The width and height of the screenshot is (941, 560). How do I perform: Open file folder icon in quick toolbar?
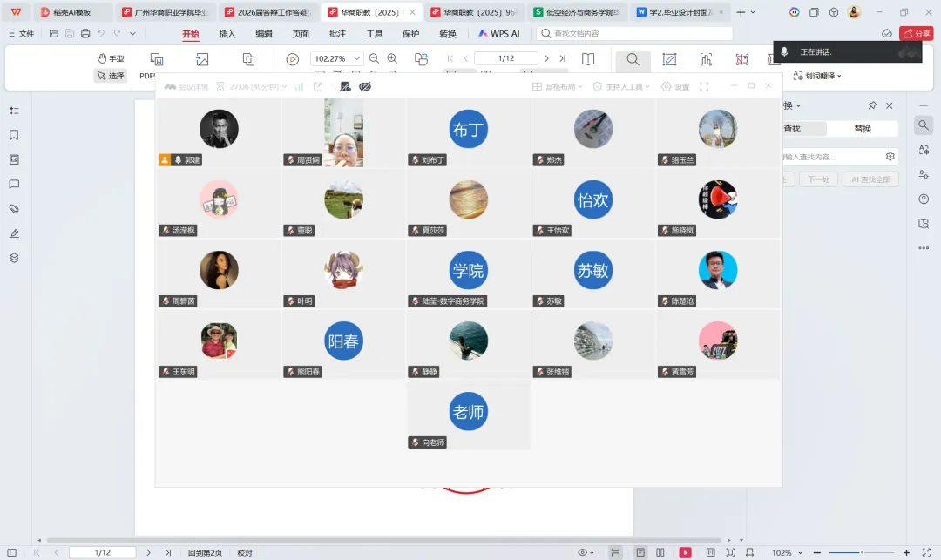point(54,34)
